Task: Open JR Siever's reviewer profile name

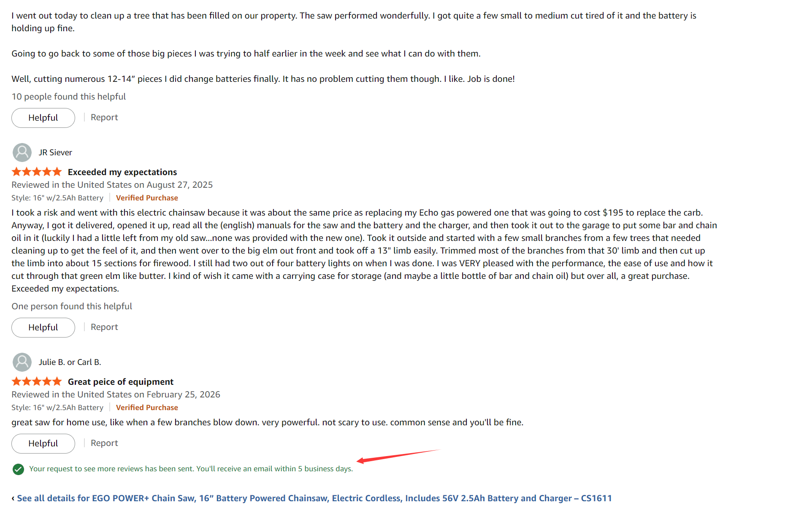Action: pos(55,152)
